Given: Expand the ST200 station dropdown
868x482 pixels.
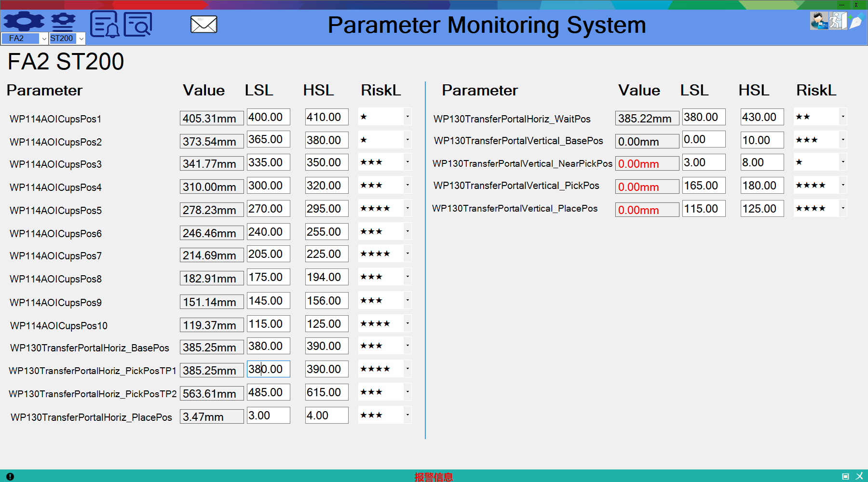Looking at the screenshot, I should 81,39.
